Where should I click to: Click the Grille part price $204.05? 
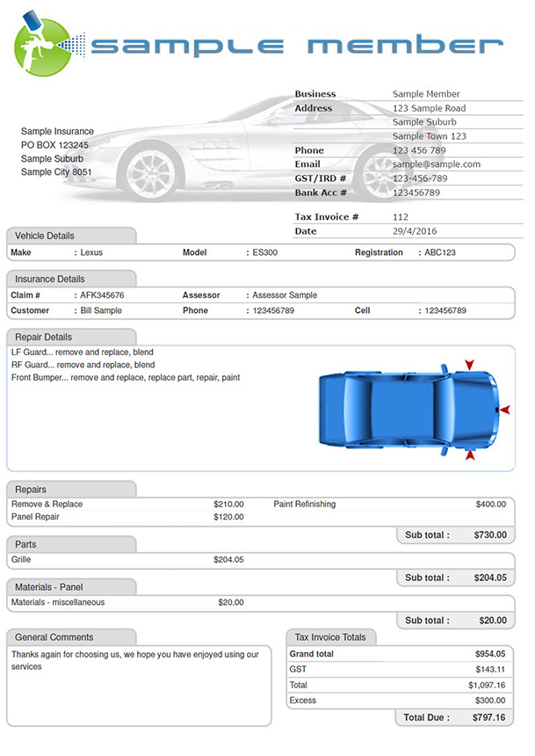[228, 560]
